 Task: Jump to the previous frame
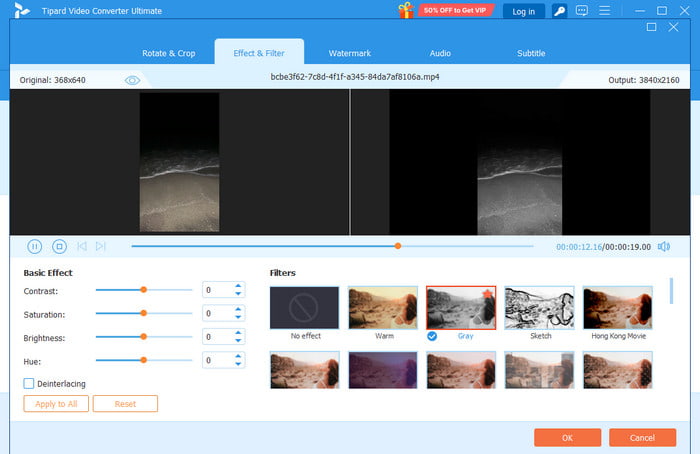[82, 246]
